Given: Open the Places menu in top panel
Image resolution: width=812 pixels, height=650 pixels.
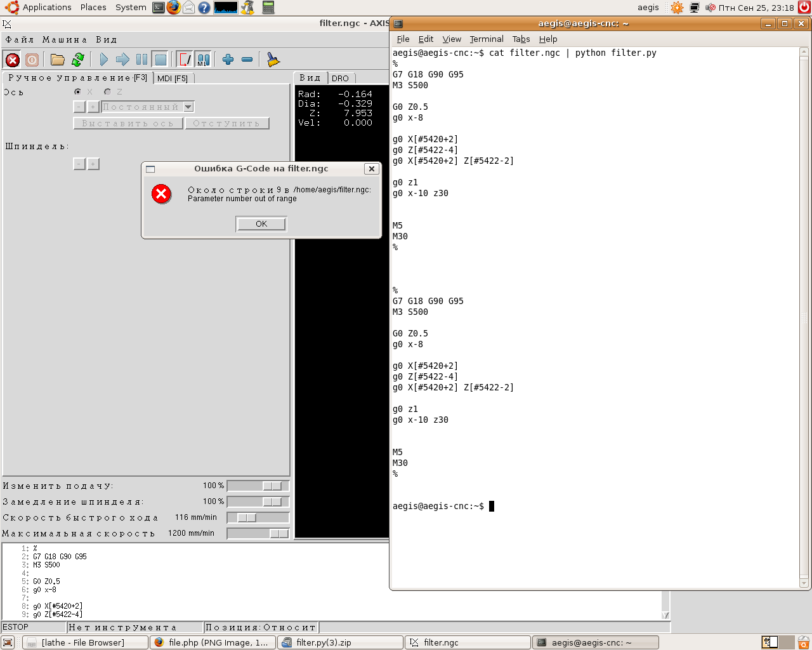Looking at the screenshot, I should pyautogui.click(x=93, y=8).
